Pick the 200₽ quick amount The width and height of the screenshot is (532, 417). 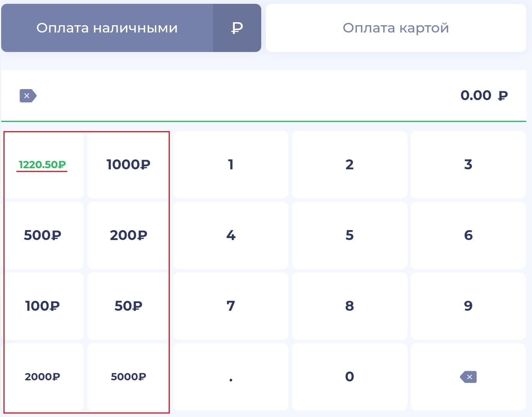coord(129,235)
